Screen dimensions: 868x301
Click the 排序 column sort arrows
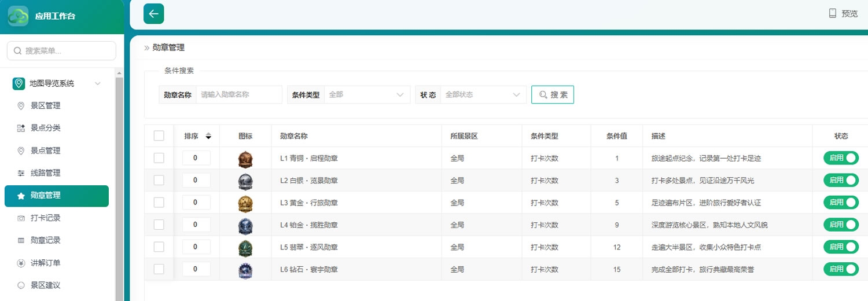tap(208, 137)
